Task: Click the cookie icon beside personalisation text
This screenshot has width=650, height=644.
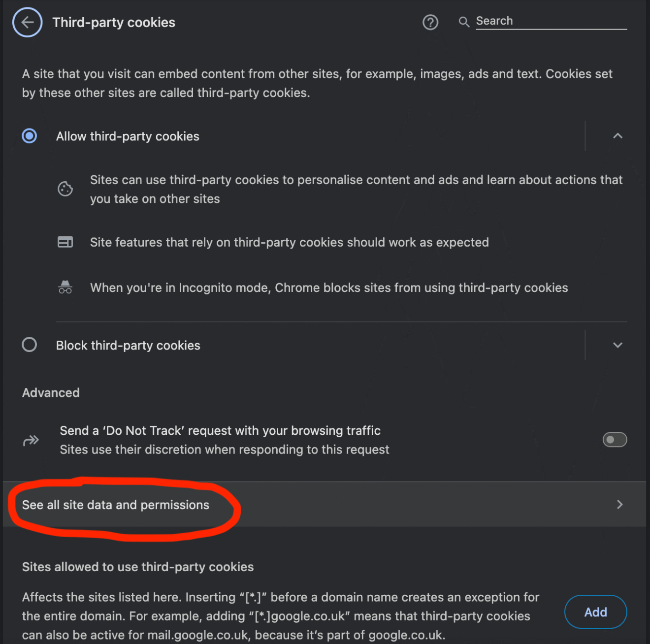Action: [x=65, y=189]
